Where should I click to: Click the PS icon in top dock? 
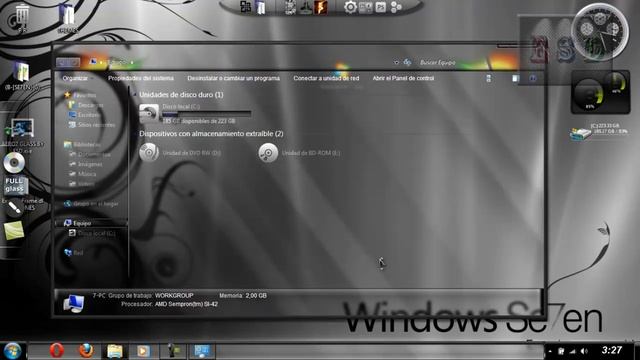click(380, 7)
